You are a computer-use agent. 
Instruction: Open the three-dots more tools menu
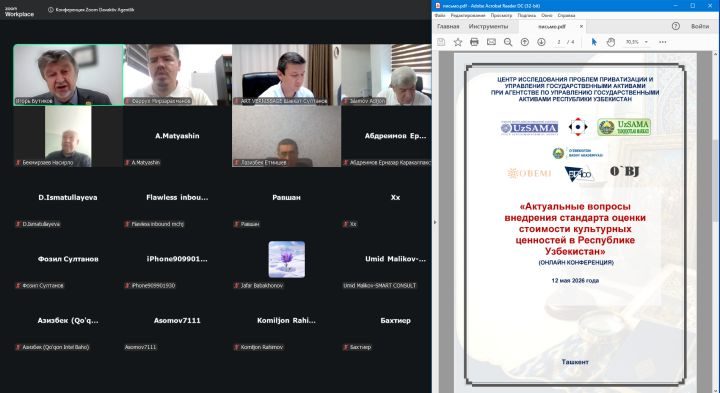[663, 42]
